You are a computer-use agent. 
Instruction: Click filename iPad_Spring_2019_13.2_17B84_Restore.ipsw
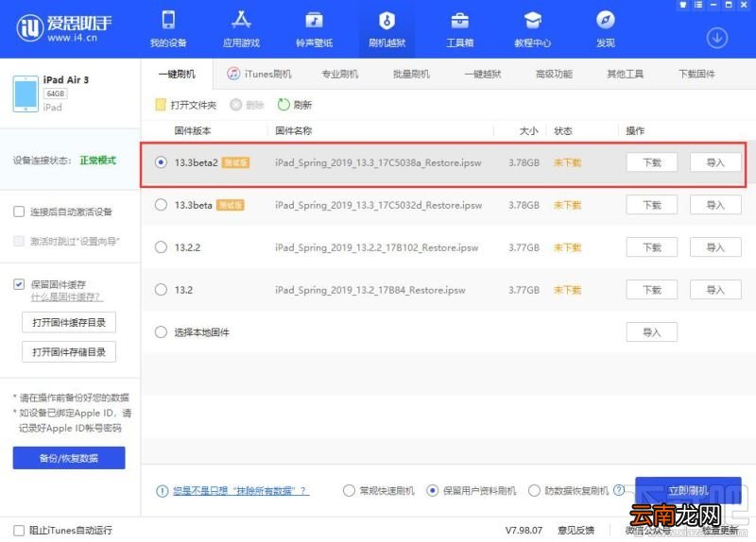coord(370,290)
